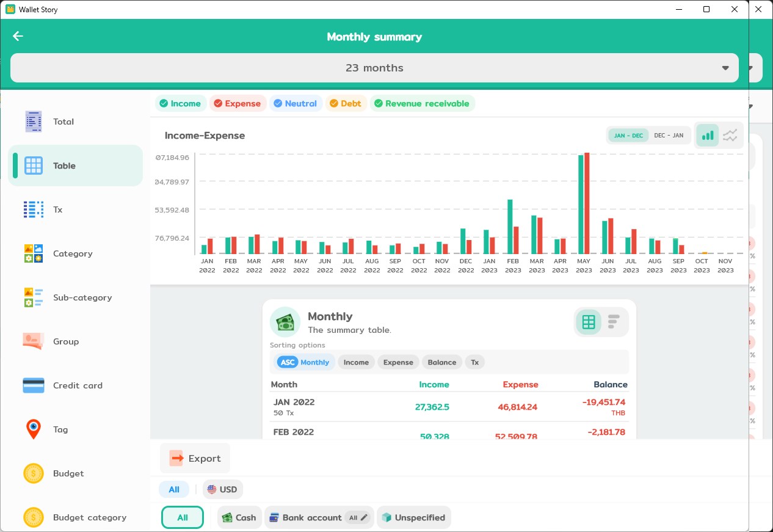Screen dimensions: 773x532
Task: Open the Budget sidebar item
Action: 76,473
